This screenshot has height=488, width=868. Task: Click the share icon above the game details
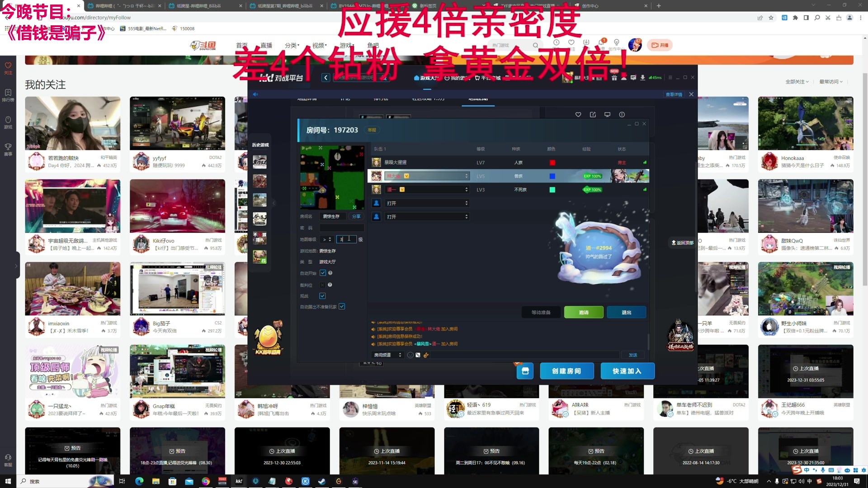tap(593, 114)
